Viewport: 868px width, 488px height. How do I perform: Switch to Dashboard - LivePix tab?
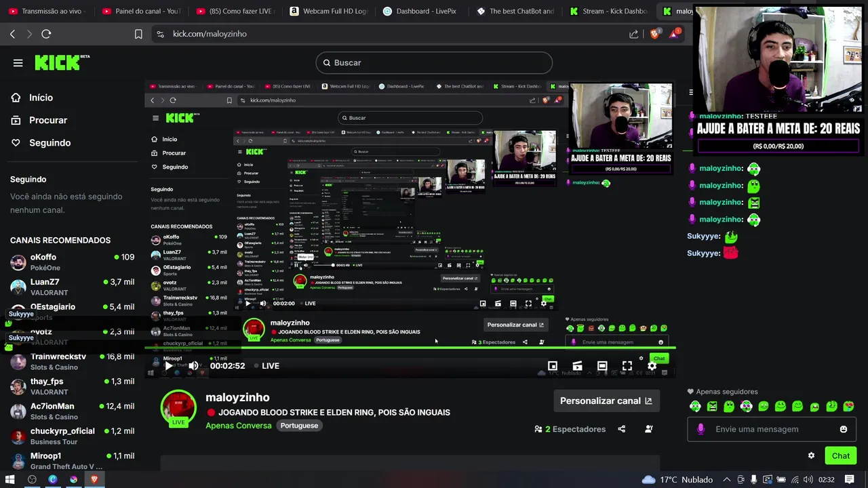point(421,11)
